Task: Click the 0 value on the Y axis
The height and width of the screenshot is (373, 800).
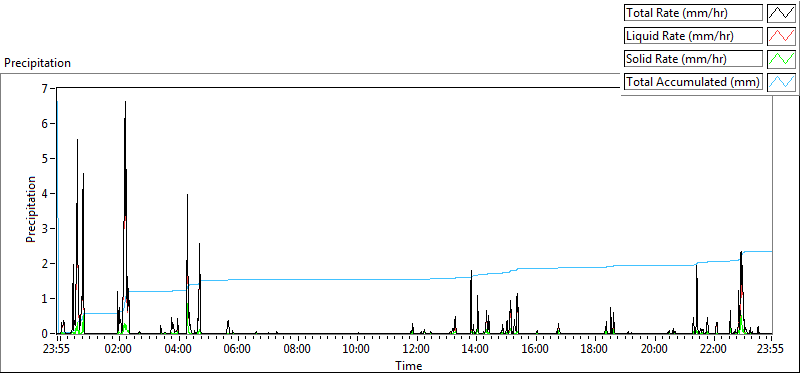Action: (x=44, y=333)
